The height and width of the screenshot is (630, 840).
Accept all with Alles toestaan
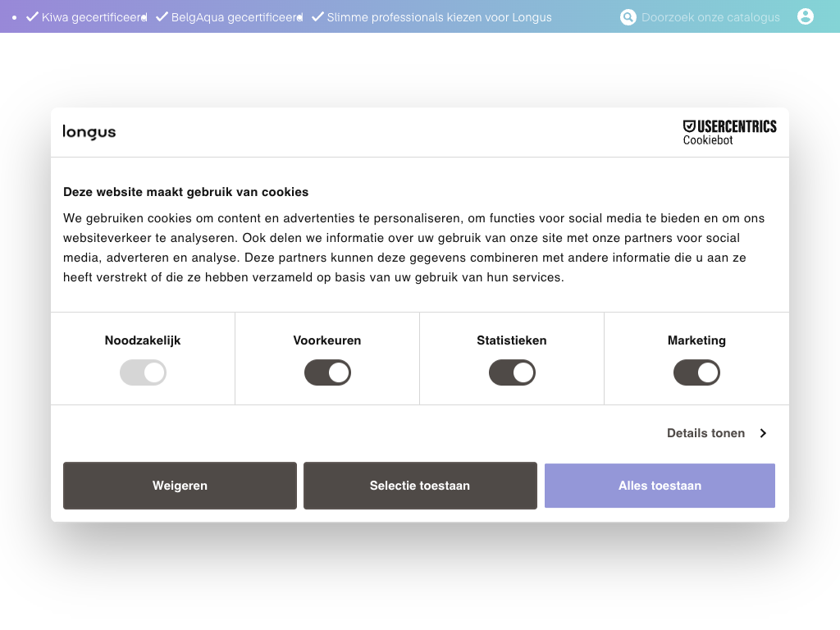tap(660, 486)
